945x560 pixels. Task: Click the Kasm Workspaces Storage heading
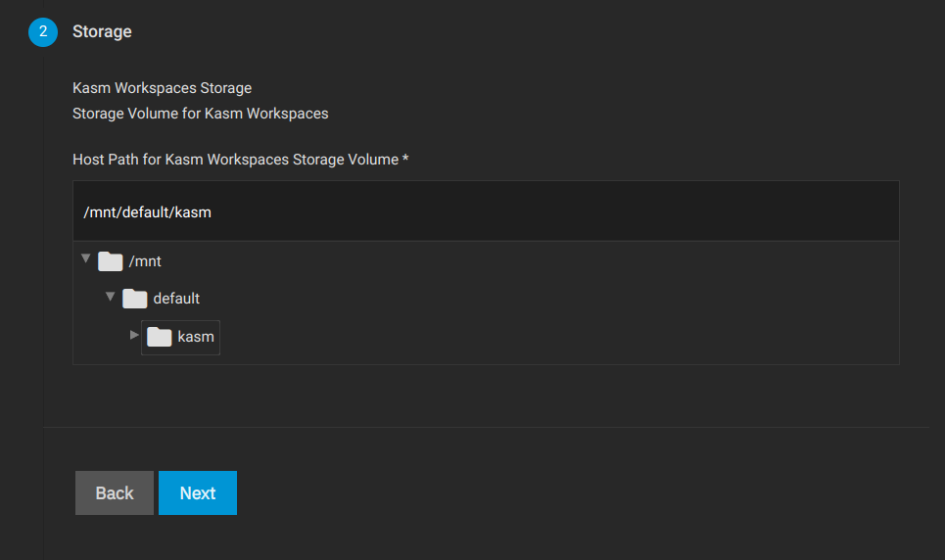point(163,88)
